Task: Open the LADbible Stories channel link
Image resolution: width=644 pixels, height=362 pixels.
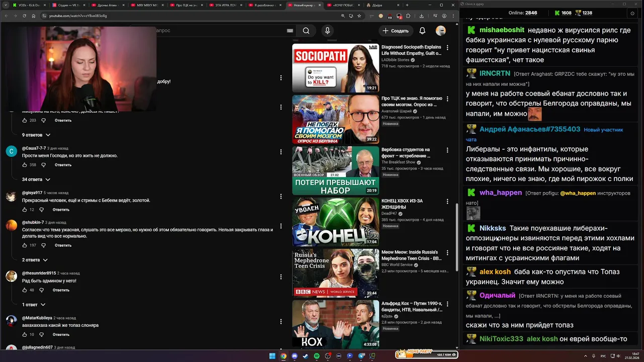Action: [395, 60]
